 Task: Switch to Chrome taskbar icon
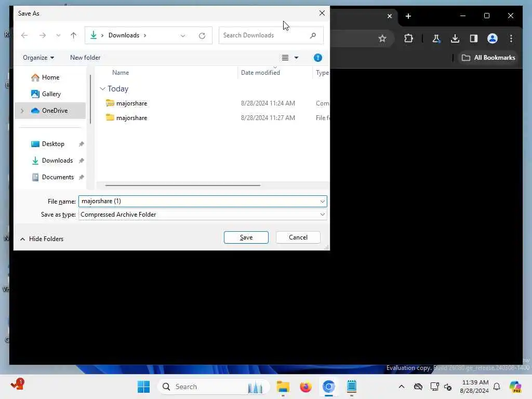[328, 387]
